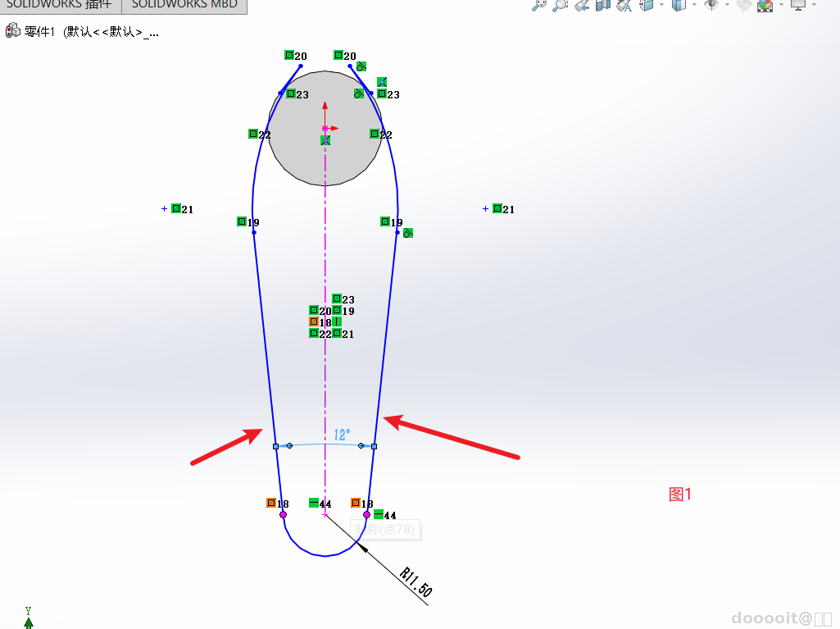This screenshot has height=629, width=840.
Task: Select orange relation 18 above right magenta point
Action: (x=356, y=503)
